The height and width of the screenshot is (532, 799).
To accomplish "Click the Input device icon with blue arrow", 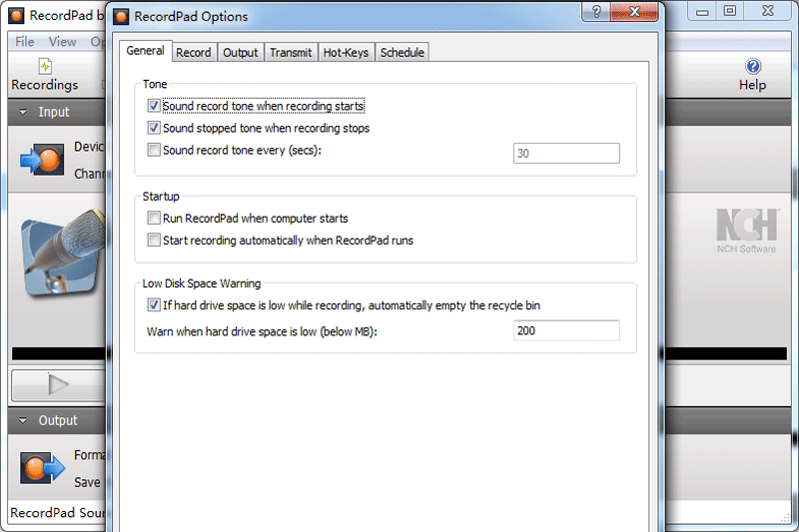I will (x=42, y=160).
